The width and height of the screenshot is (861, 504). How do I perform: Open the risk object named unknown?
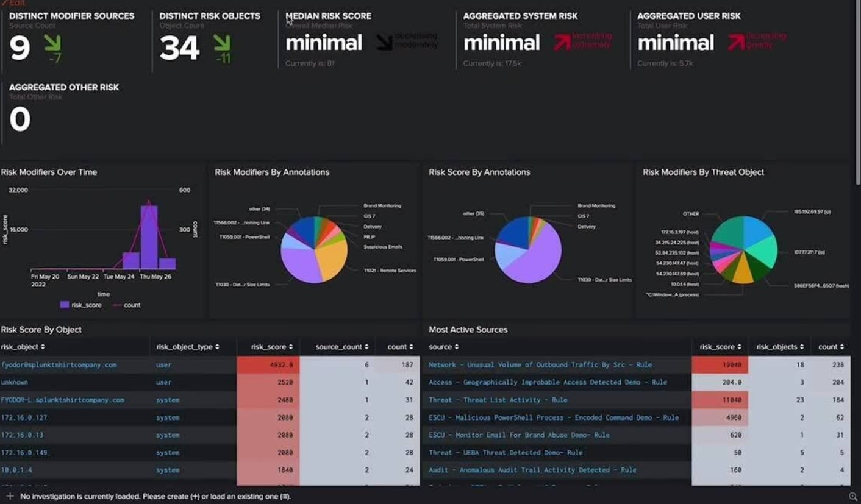[15, 383]
